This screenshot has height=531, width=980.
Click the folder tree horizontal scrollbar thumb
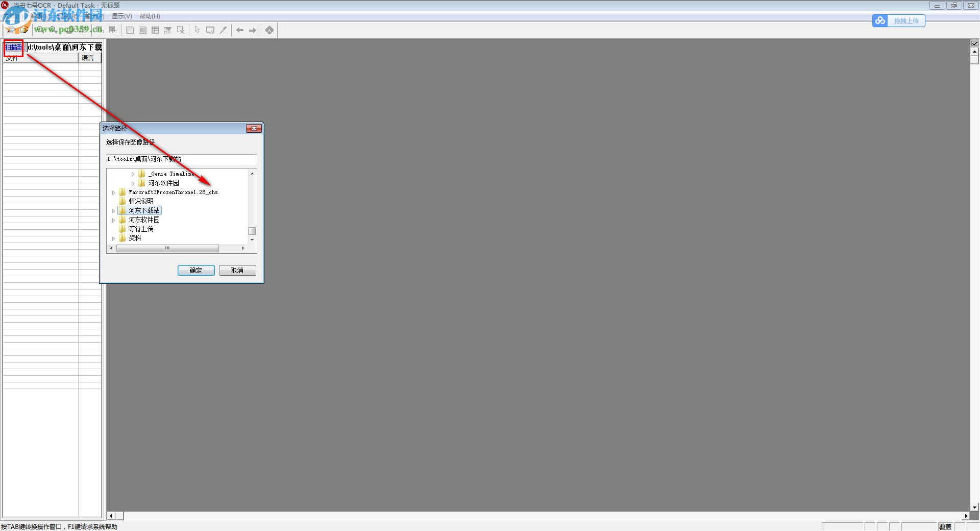coord(167,249)
